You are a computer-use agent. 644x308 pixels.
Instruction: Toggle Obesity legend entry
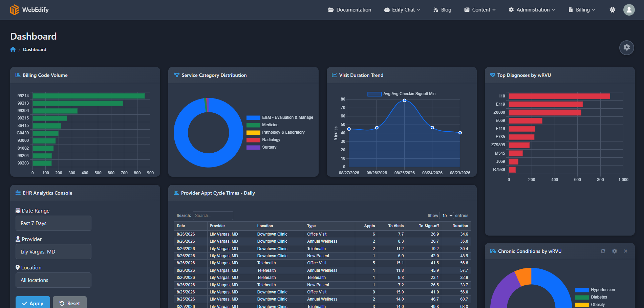(x=590, y=305)
